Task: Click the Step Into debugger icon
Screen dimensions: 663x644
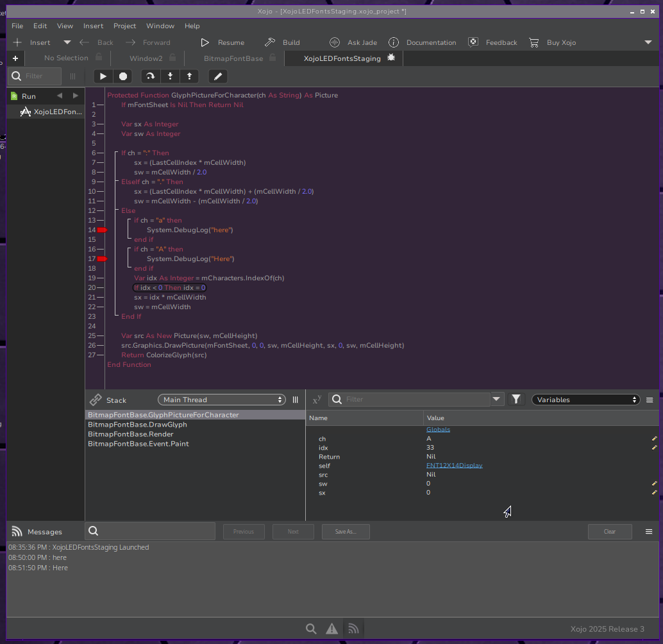Action: [170, 76]
